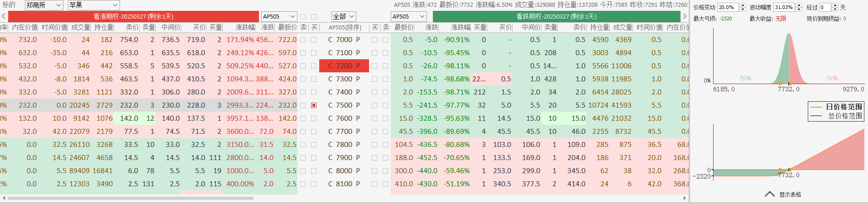Click the horizontal scrollbar left arrow

(x=4, y=198)
